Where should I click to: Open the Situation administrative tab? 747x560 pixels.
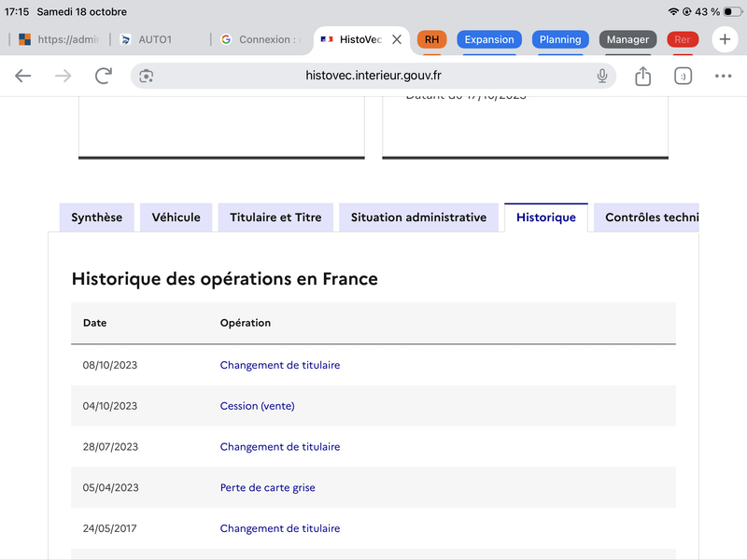(x=418, y=217)
